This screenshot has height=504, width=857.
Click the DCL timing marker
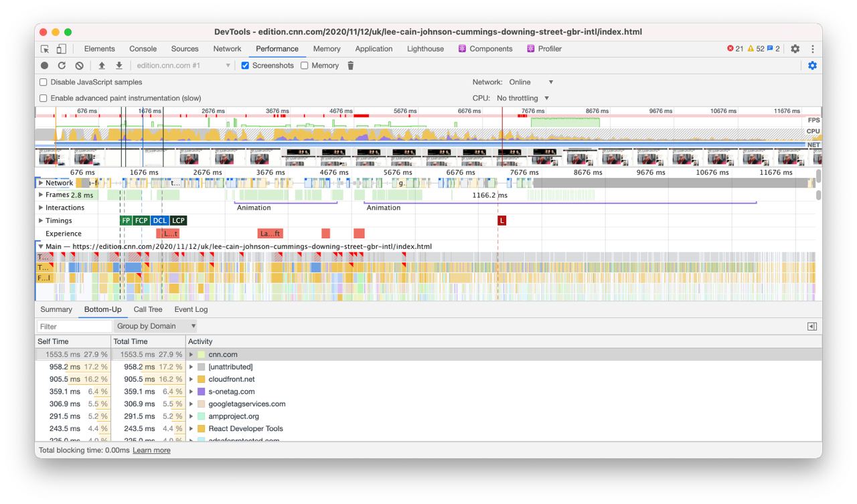tap(159, 220)
